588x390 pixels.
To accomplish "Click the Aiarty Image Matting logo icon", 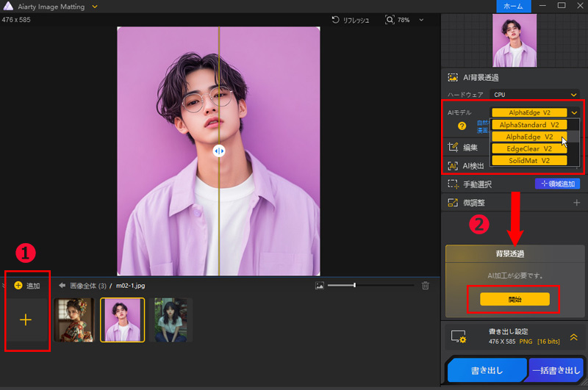I will point(8,6).
